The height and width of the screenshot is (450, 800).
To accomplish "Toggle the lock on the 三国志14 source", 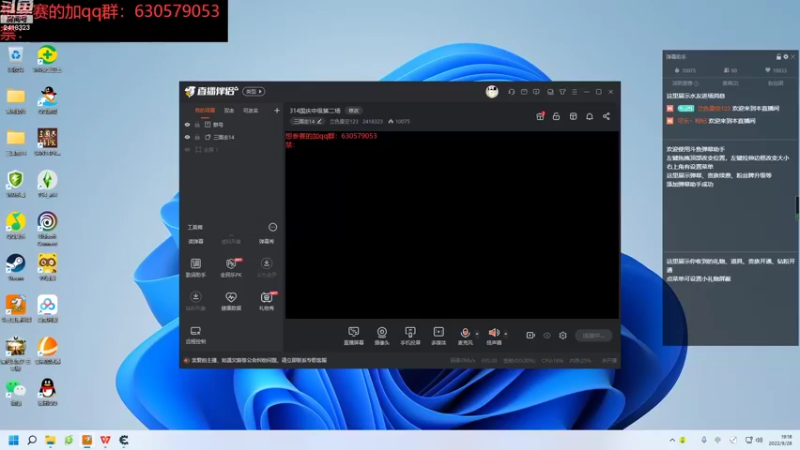I will coord(197,137).
